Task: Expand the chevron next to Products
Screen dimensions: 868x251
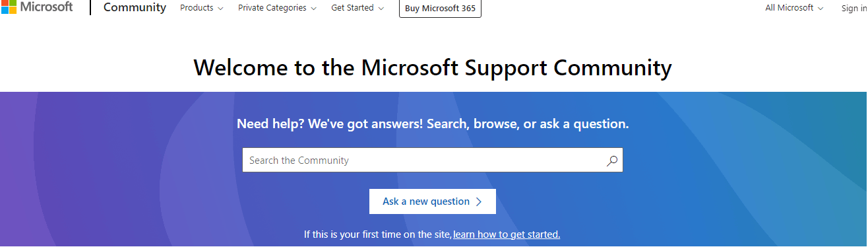Action: [220, 9]
